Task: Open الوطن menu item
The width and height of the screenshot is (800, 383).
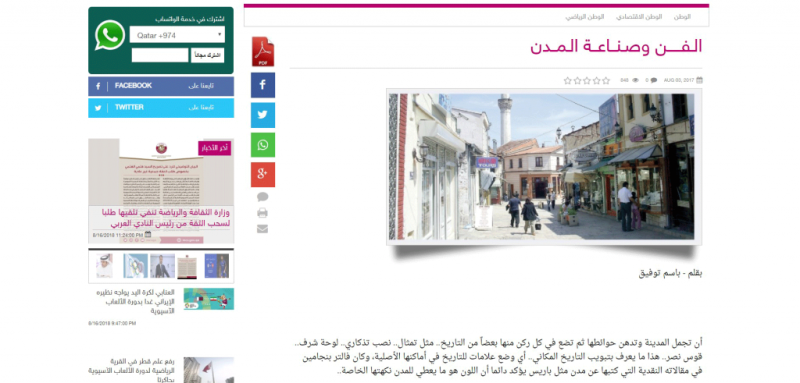Action: pyautogui.click(x=682, y=17)
